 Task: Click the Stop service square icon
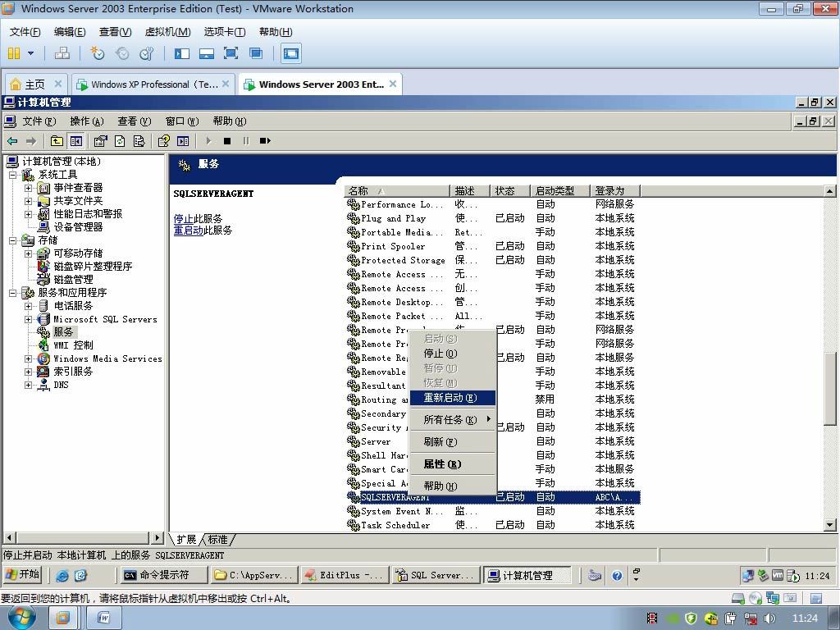[x=227, y=141]
